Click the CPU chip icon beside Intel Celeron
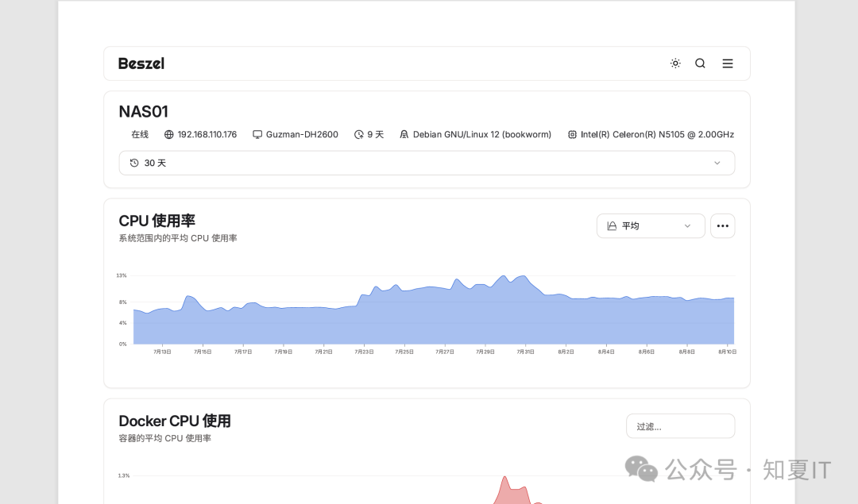Screen dimensions: 858x504 click(572, 134)
